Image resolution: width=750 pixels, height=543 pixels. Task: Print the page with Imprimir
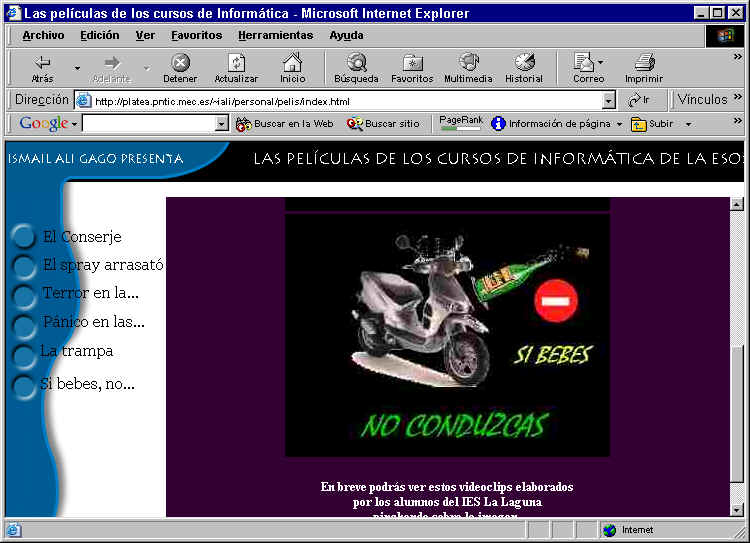coord(644,68)
